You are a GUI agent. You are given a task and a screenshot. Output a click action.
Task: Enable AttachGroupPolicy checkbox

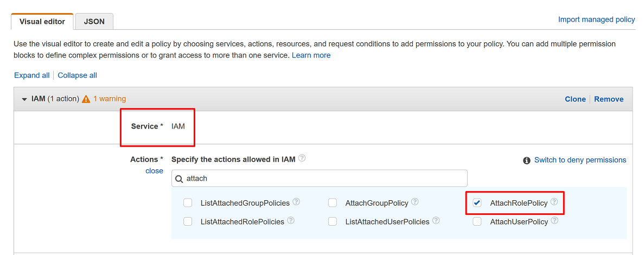point(333,203)
